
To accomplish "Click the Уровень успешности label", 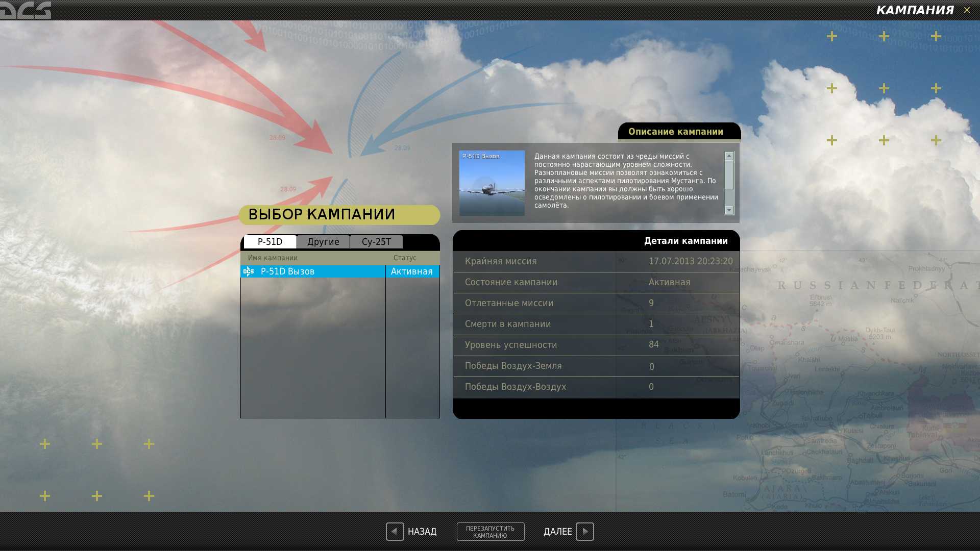I will click(x=511, y=345).
